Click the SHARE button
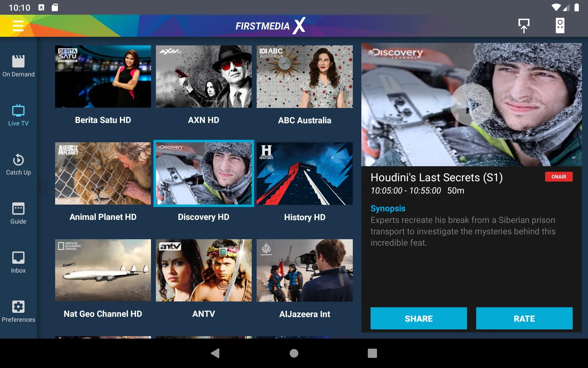588x368 pixels. coord(418,318)
